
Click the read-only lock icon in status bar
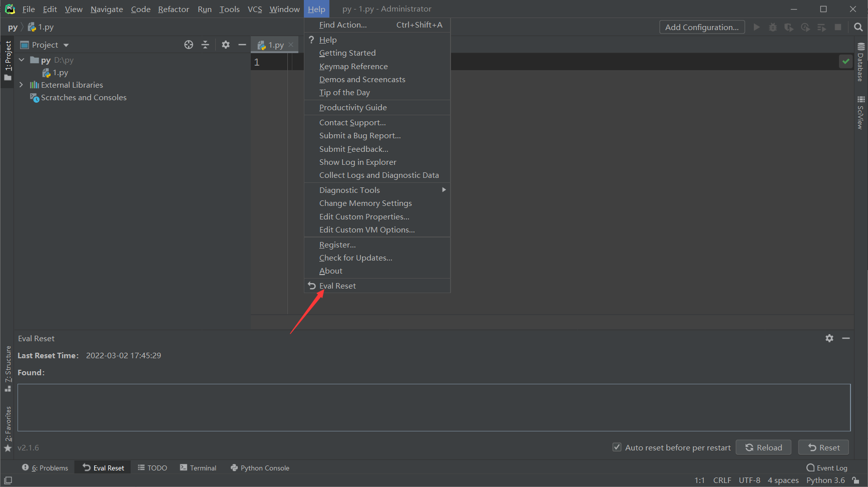pos(856,480)
